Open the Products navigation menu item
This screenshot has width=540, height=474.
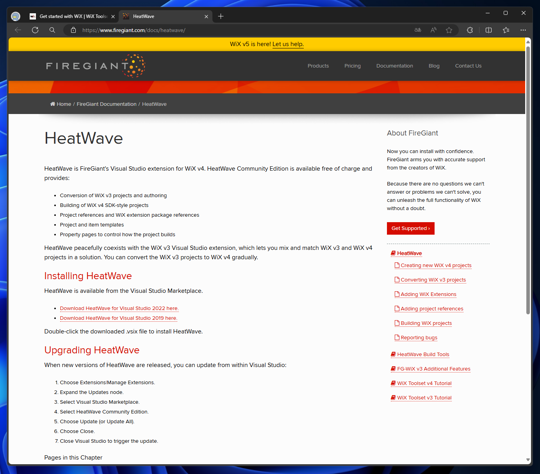point(318,66)
